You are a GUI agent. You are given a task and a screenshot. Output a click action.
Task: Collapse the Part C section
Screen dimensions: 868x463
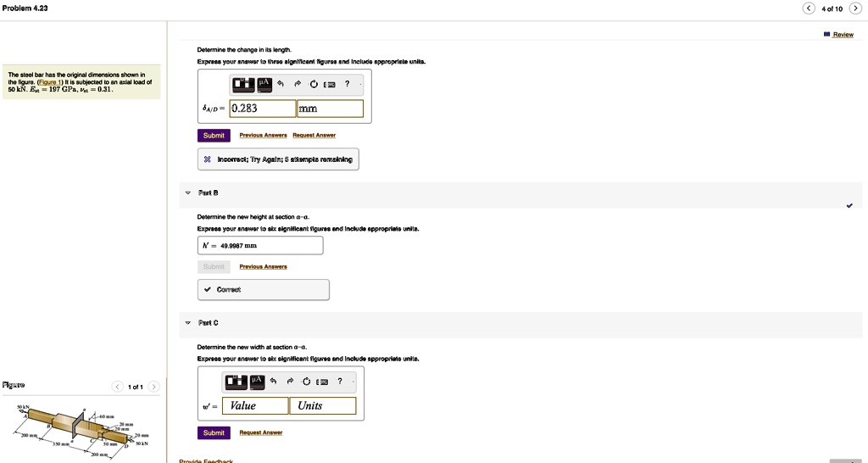(x=187, y=322)
